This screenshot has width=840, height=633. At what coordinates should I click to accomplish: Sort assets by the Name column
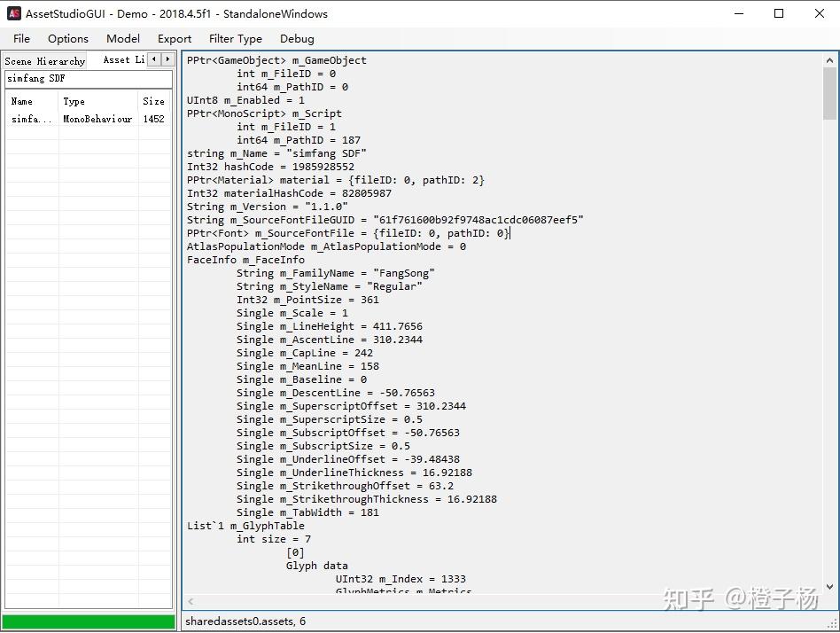28,101
